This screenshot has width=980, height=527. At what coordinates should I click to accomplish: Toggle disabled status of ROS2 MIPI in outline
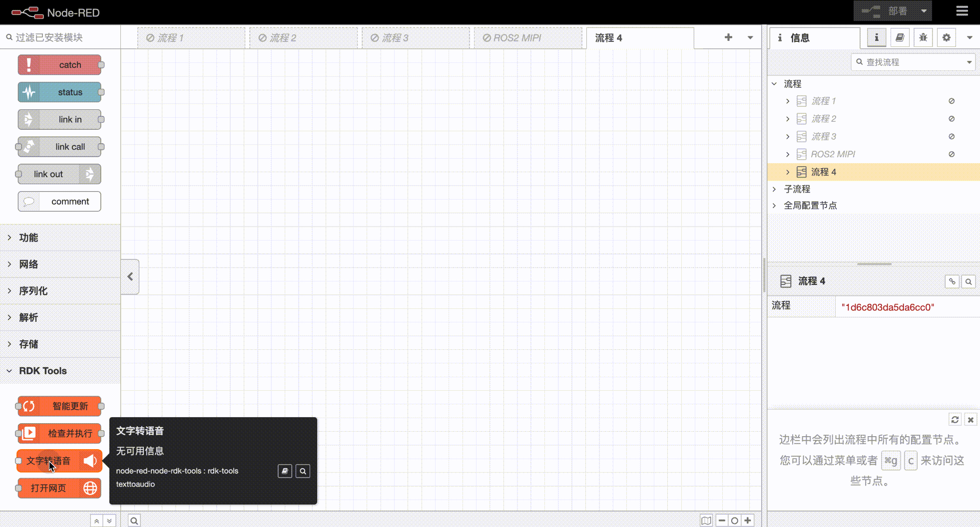(952, 154)
